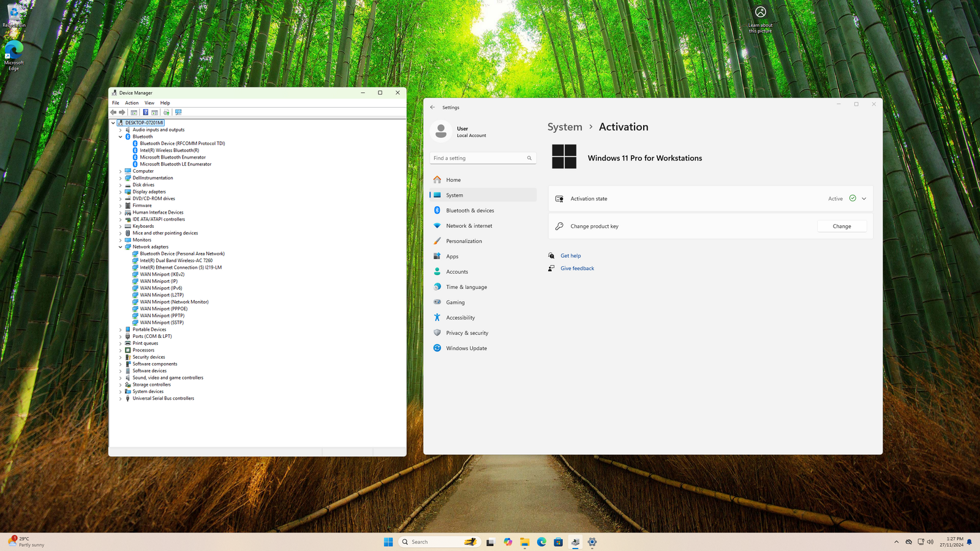The image size is (980, 551).
Task: Click the Settings back arrow
Action: coord(432,107)
